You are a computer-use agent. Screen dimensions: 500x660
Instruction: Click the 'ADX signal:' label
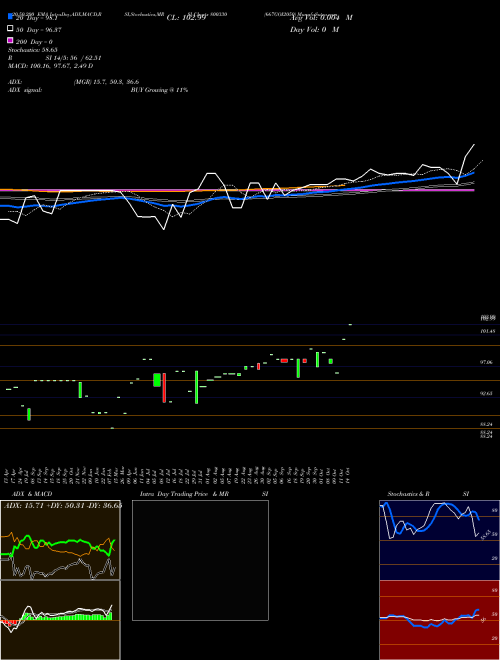(x=25, y=90)
